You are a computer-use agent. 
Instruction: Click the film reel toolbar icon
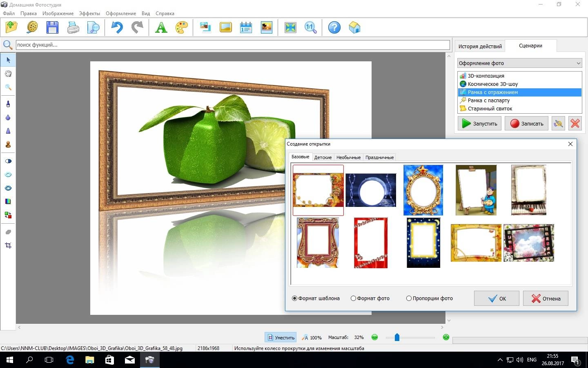click(32, 27)
